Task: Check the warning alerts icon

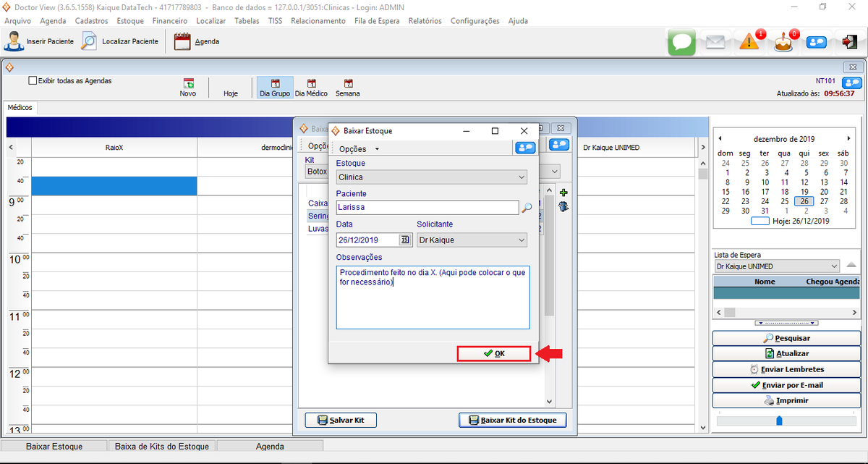Action: (749, 43)
